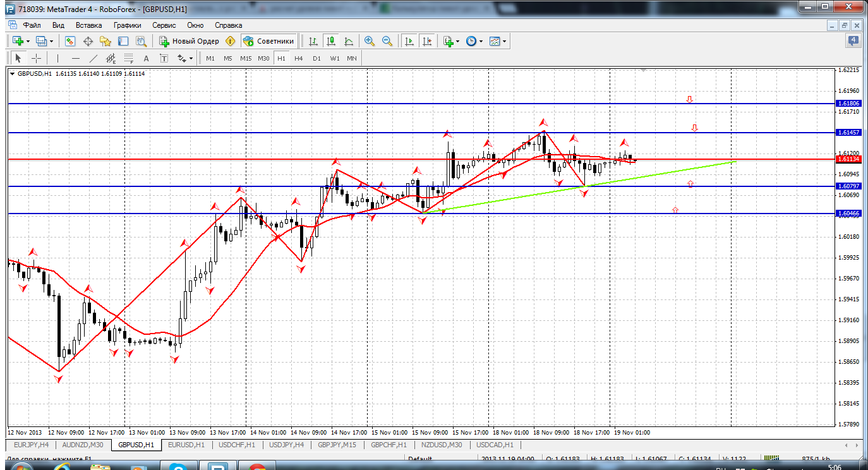Open the Periodicity clock dropdown
The image size is (868, 470).
[474, 41]
